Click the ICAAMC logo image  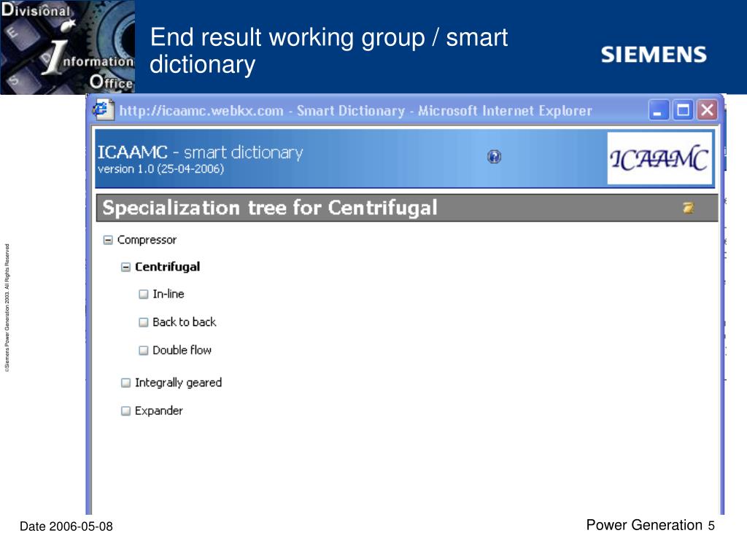coord(659,158)
